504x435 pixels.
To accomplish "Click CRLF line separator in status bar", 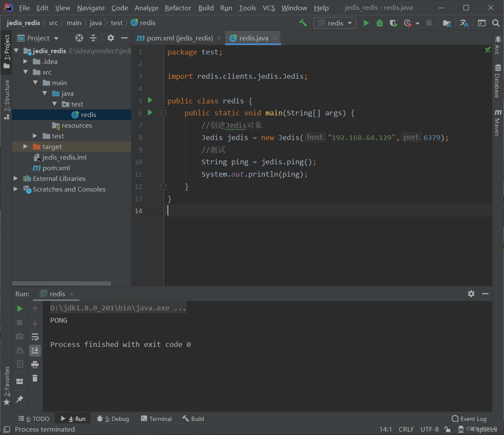I will tap(406, 429).
